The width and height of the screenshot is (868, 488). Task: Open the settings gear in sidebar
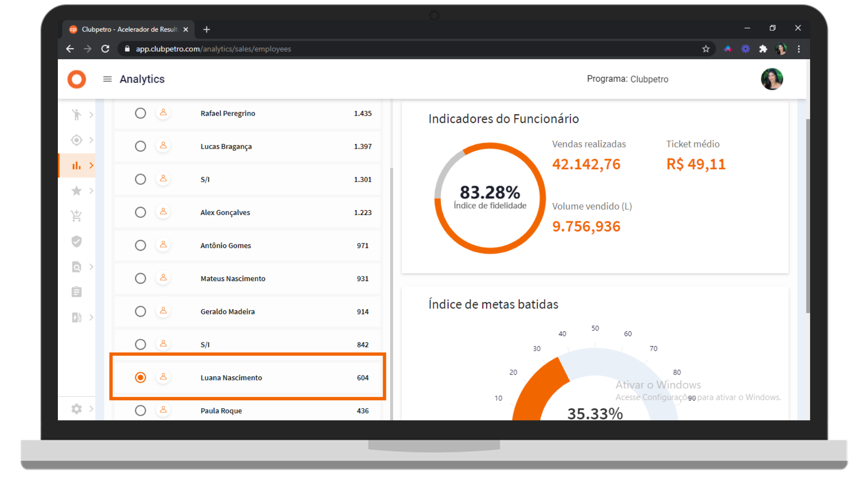76,409
